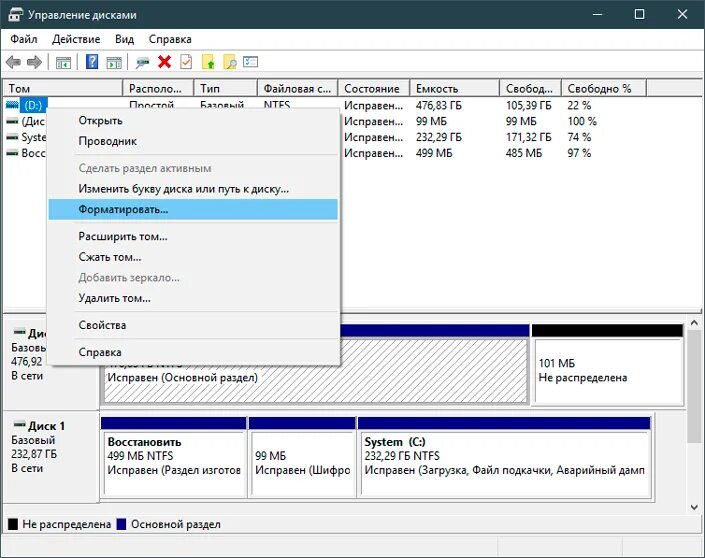Image resolution: width=705 pixels, height=558 pixels.
Task: Select the Восстановить 499 МБ NTFS partition
Action: click(174, 456)
